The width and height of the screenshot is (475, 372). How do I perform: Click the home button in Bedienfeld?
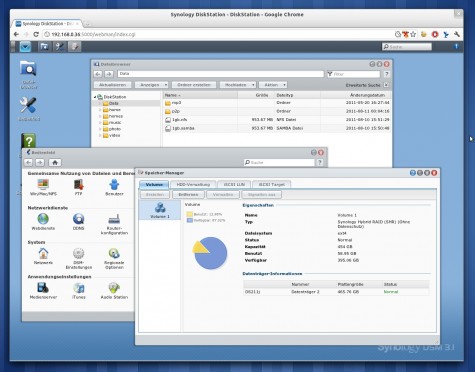pyautogui.click(x=55, y=162)
